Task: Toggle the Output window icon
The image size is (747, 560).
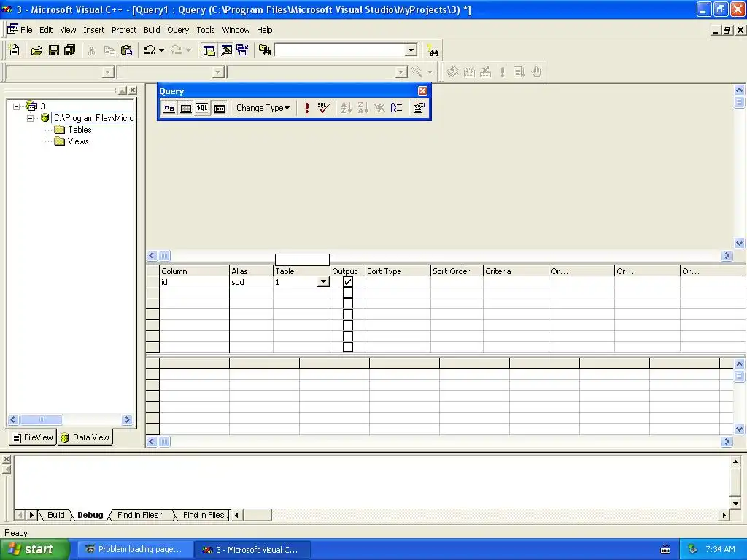Action: 226,50
